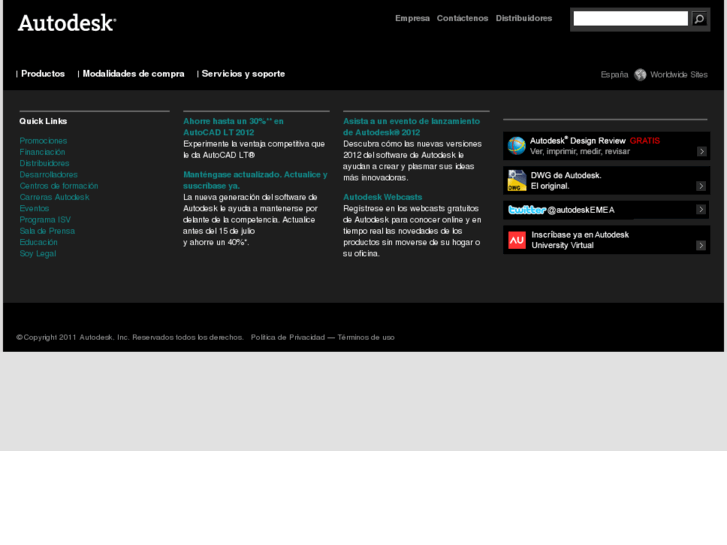Click DWG de Autodesk El original text
This screenshot has height=545, width=727.
(566, 180)
